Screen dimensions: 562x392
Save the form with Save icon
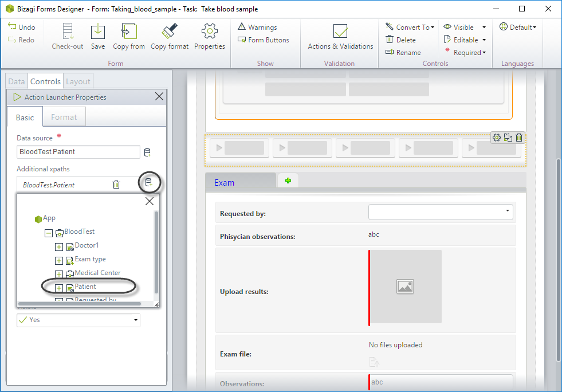point(98,31)
